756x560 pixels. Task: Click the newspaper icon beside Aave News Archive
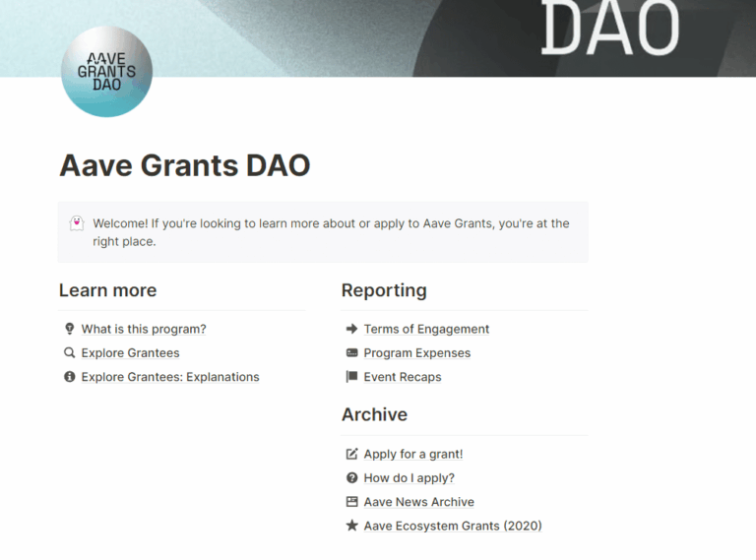pos(351,501)
